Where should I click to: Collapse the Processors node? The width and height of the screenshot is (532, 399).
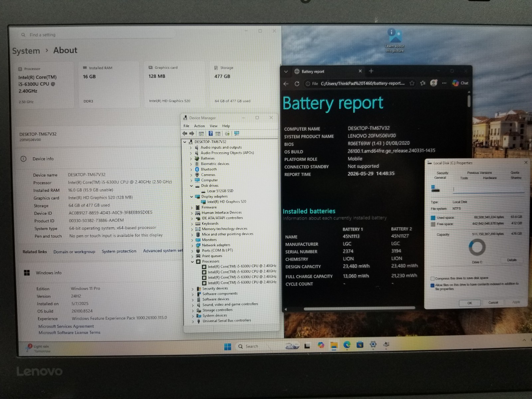click(192, 262)
